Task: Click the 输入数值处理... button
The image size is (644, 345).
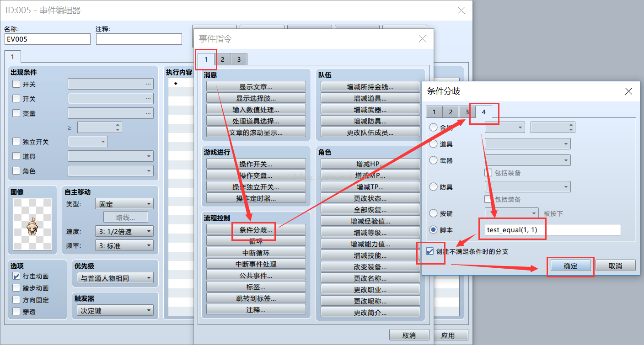Action: (256, 109)
